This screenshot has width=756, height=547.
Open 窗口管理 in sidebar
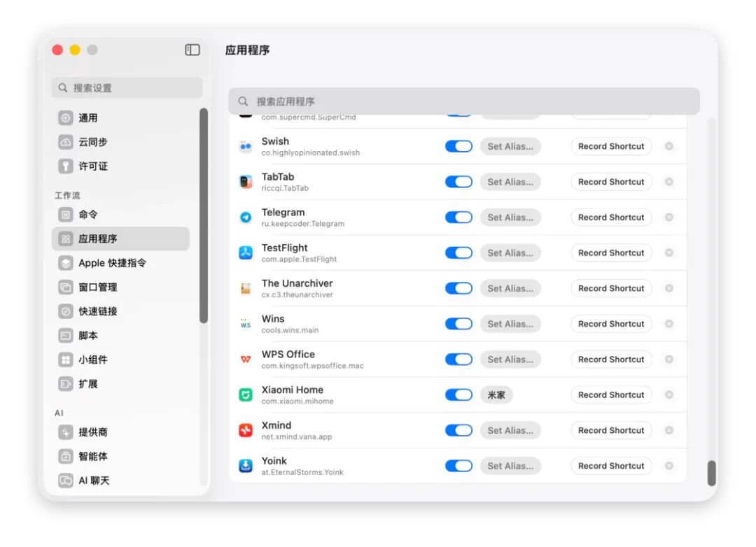(120, 287)
